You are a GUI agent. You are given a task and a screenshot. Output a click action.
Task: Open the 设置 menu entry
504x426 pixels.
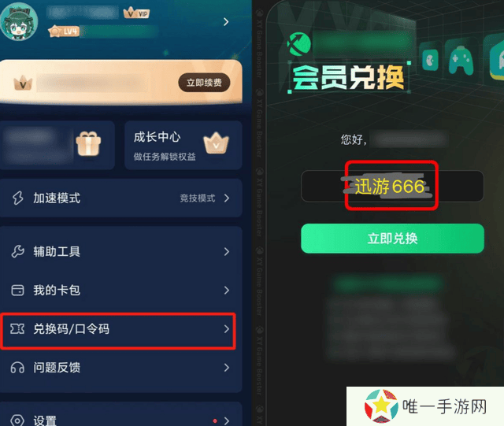(120, 417)
